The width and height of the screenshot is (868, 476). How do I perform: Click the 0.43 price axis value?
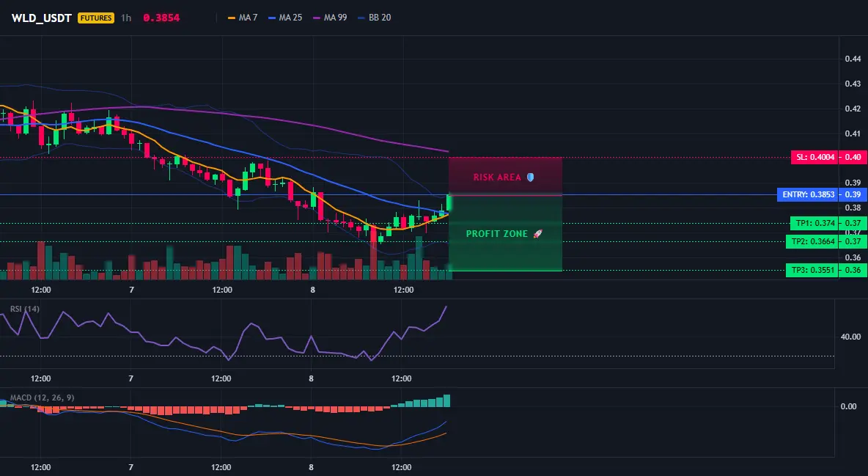coord(853,84)
